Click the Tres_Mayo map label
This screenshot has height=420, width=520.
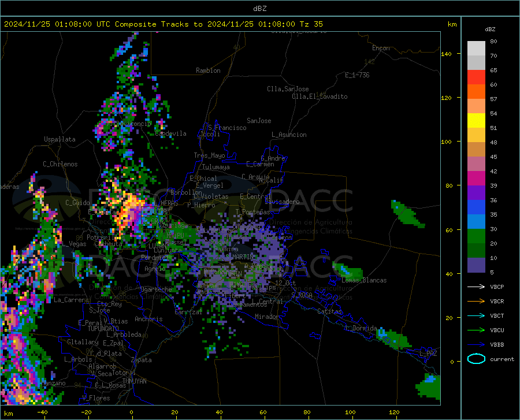pyautogui.click(x=209, y=155)
